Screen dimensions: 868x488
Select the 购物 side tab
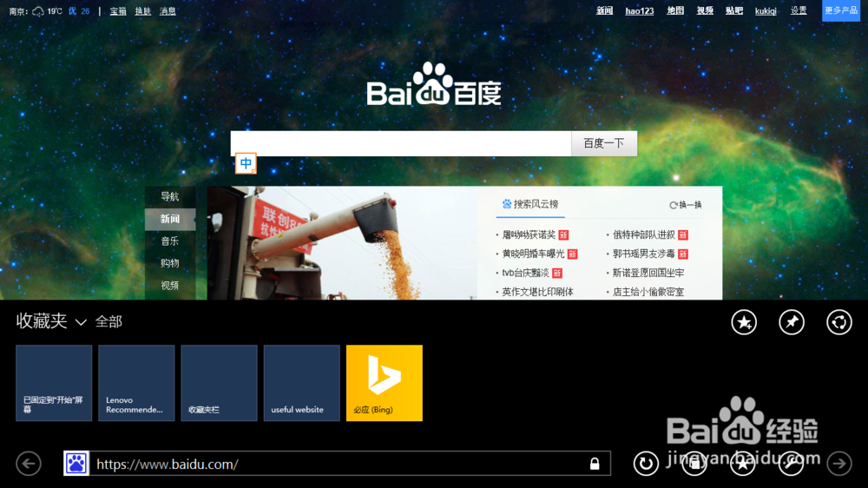(x=170, y=263)
